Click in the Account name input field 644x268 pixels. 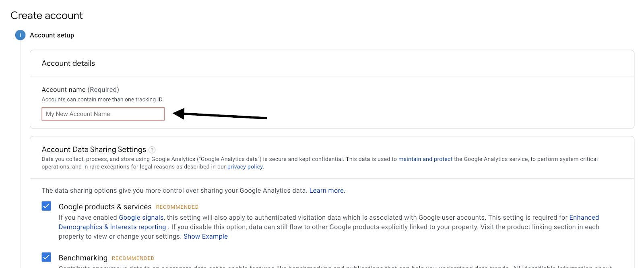(103, 114)
